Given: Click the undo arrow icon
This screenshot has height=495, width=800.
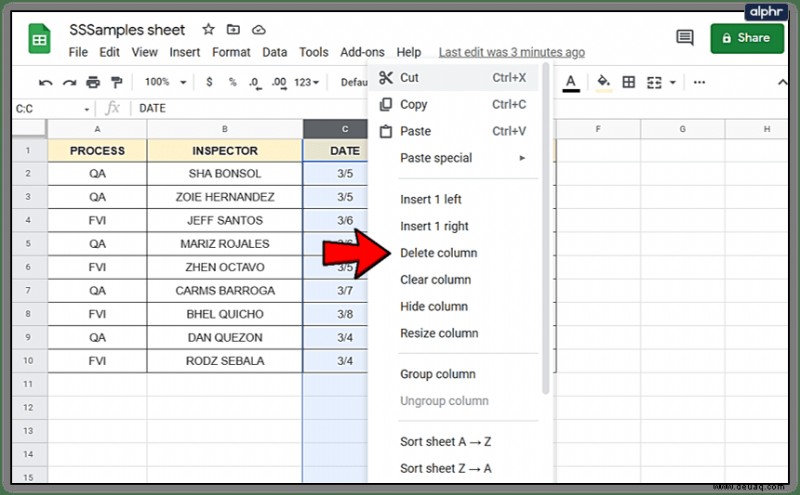Looking at the screenshot, I should click(x=45, y=82).
